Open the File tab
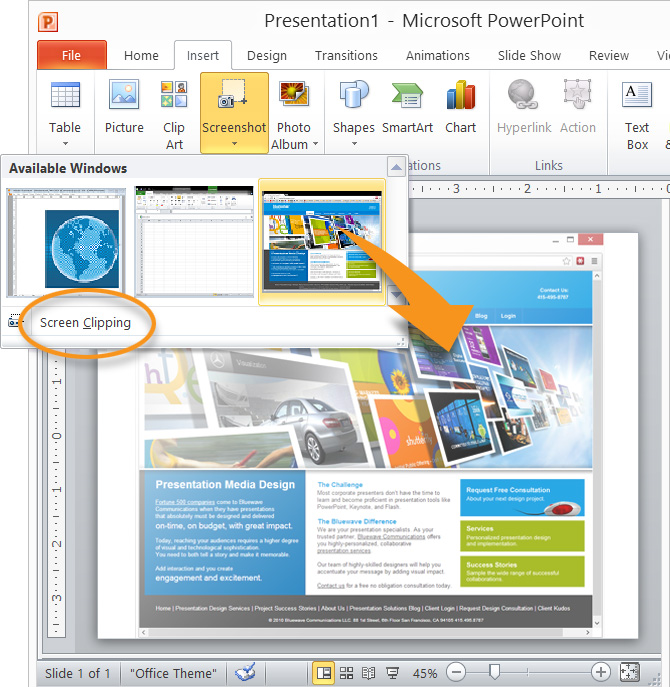Image resolution: width=670 pixels, height=687 pixels. 71,56
